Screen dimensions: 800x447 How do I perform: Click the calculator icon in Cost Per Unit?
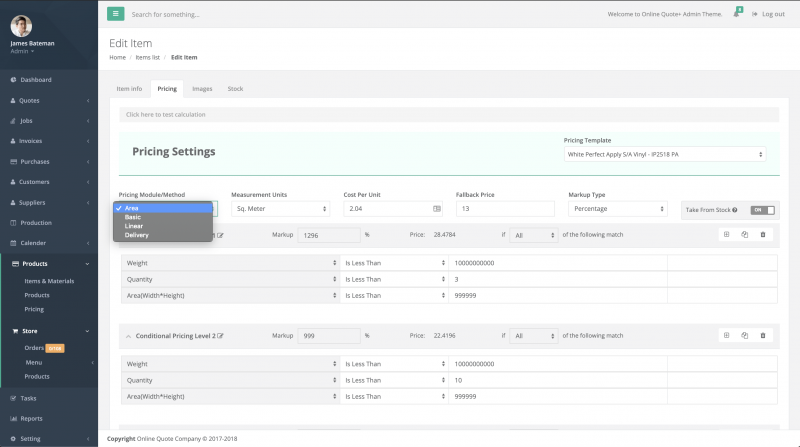point(436,209)
